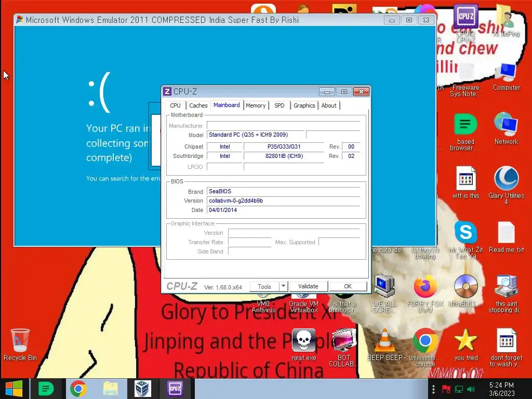Close the CPU-Z window
The width and height of the screenshot is (532, 399).
(x=362, y=92)
